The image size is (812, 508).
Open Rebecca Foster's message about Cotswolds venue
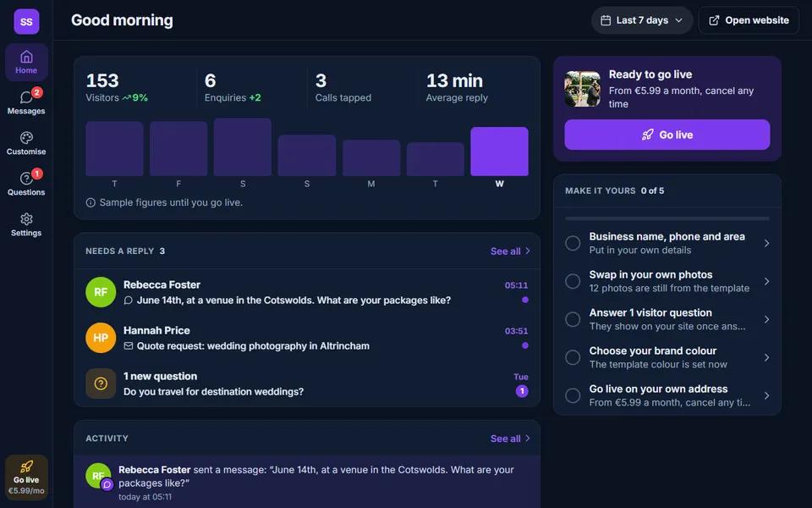click(x=307, y=292)
